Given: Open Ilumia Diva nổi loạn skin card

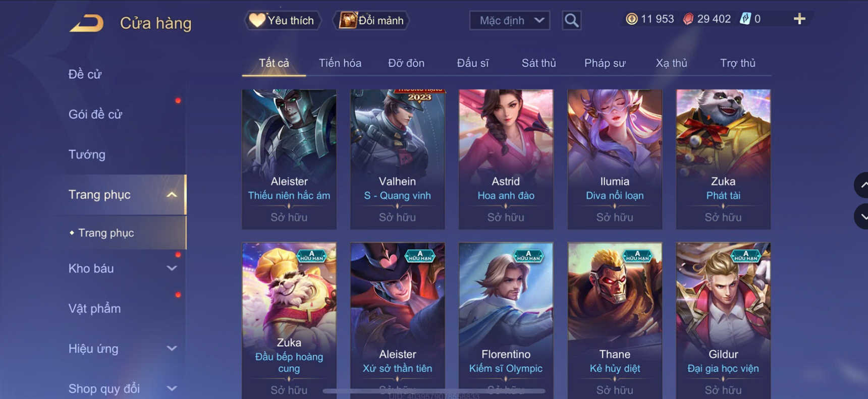Looking at the screenshot, I should click(615, 159).
